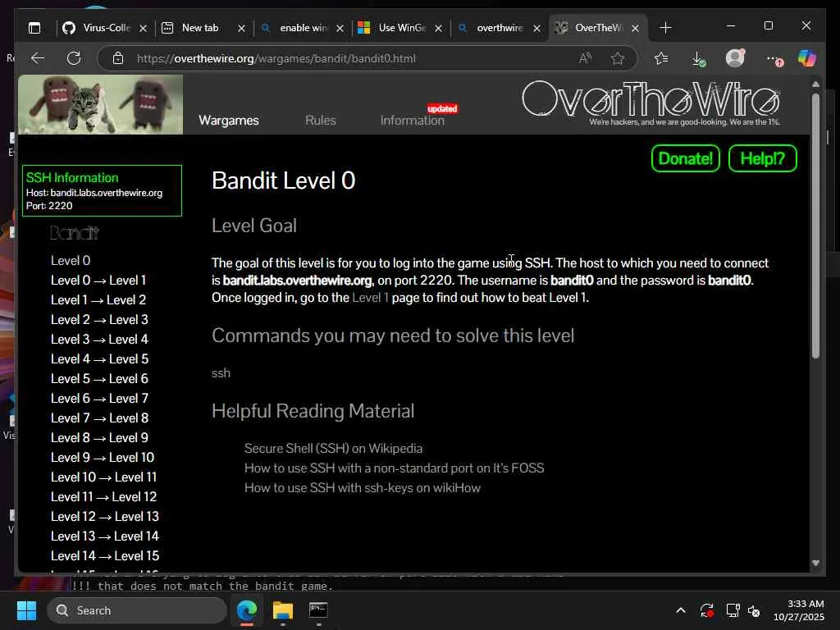Open Level 10 → Level 11 link
840x630 pixels.
103,477
